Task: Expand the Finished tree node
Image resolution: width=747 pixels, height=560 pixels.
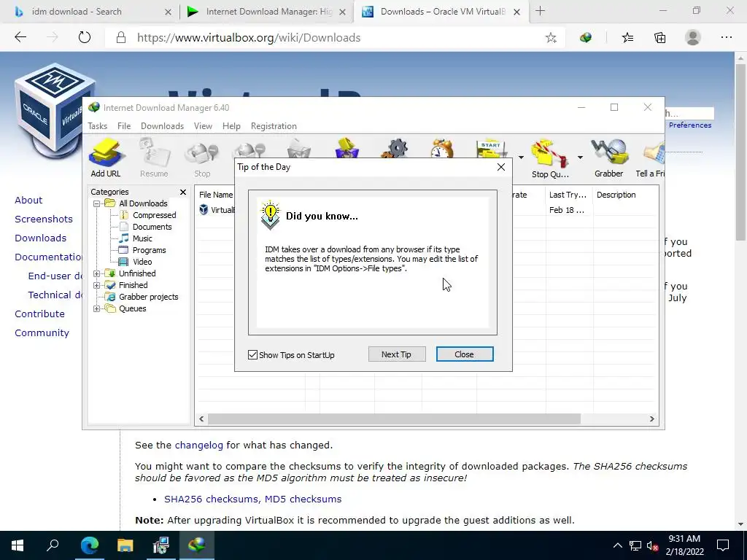Action: [x=97, y=285]
